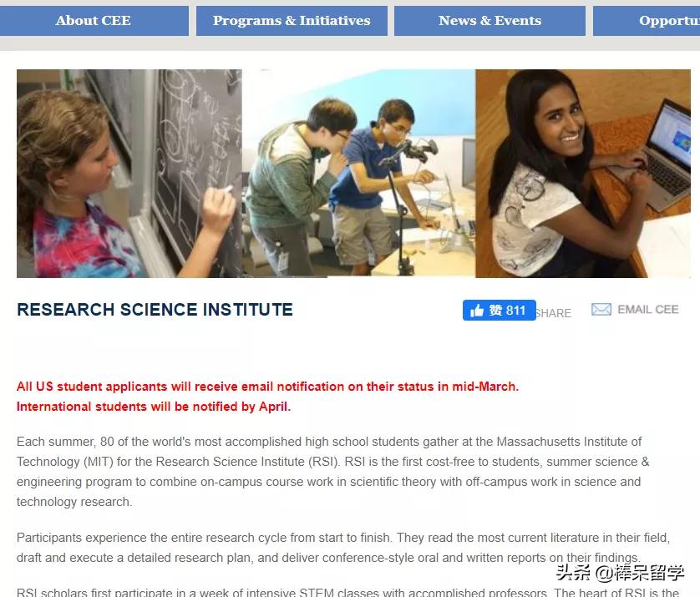Open the Opportunities menu item
700x597 pixels.
[x=647, y=21]
